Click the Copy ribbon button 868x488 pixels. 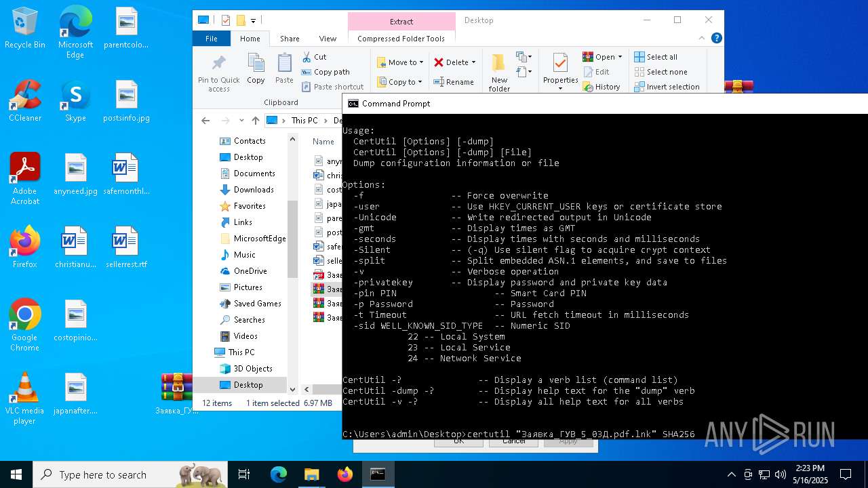[x=256, y=69]
